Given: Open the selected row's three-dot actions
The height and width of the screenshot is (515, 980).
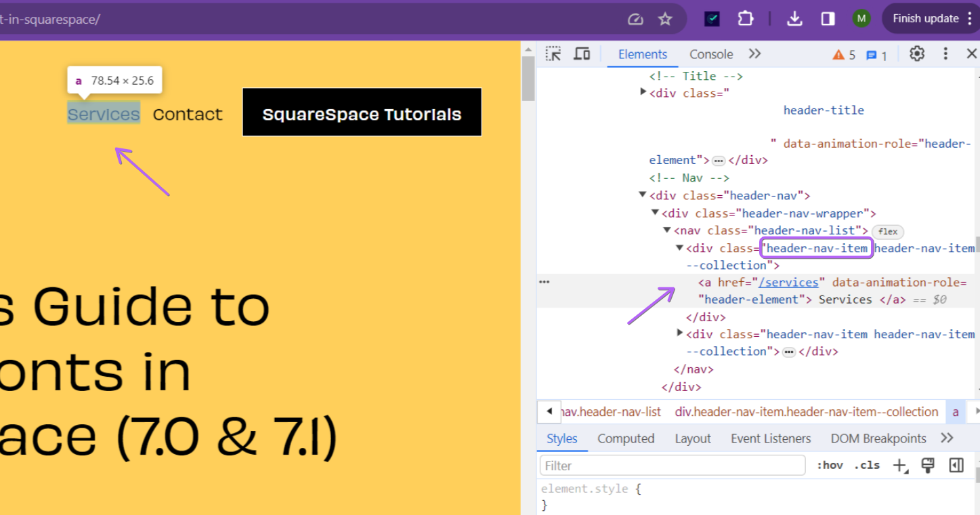Looking at the screenshot, I should pos(544,281).
